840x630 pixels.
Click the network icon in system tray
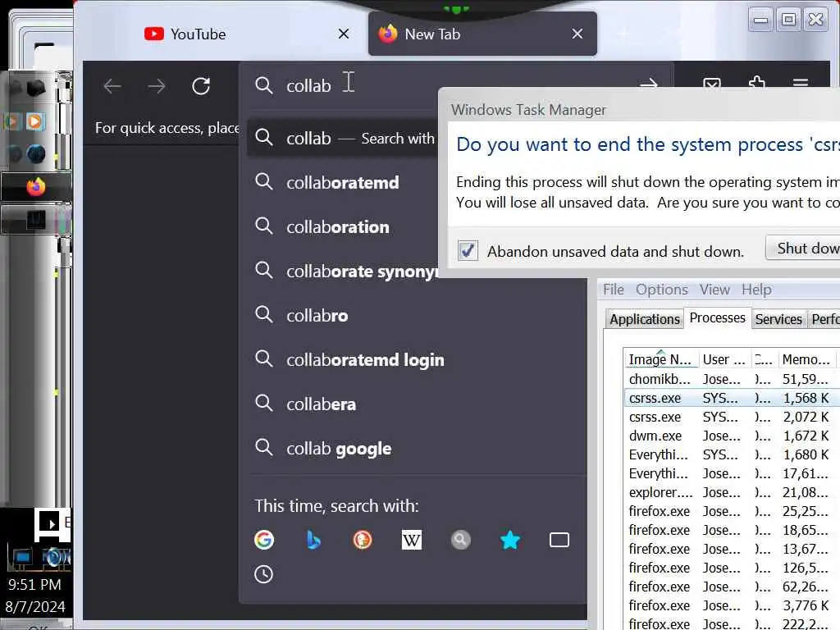[x=22, y=557]
